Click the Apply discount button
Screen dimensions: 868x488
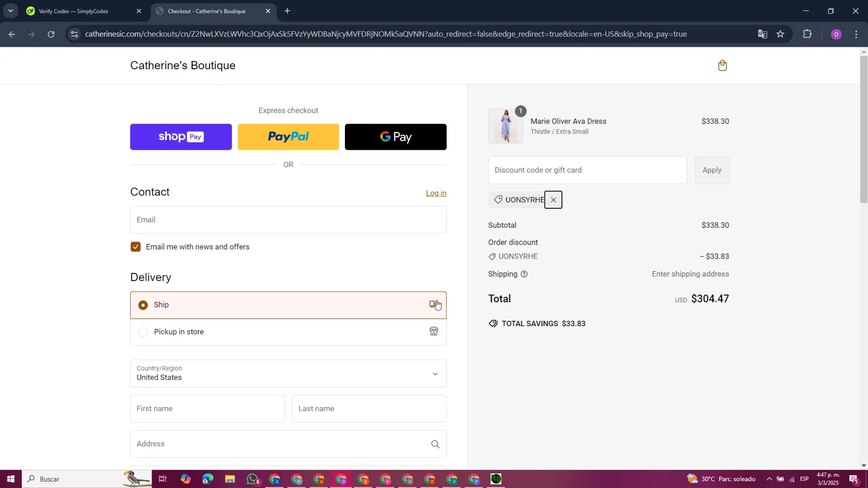(712, 170)
